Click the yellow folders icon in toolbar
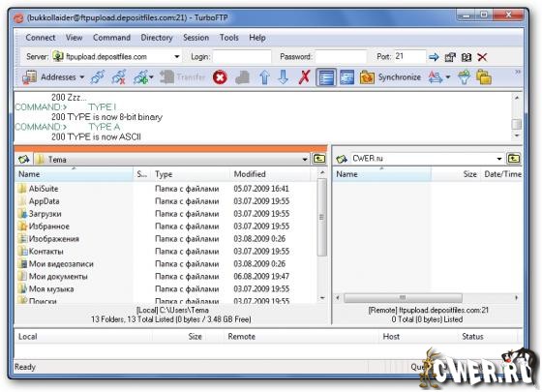The width and height of the screenshot is (542, 392). (484, 77)
